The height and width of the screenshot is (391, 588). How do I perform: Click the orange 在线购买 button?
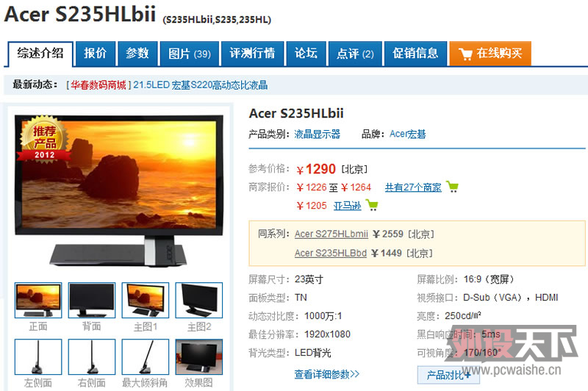(490, 53)
